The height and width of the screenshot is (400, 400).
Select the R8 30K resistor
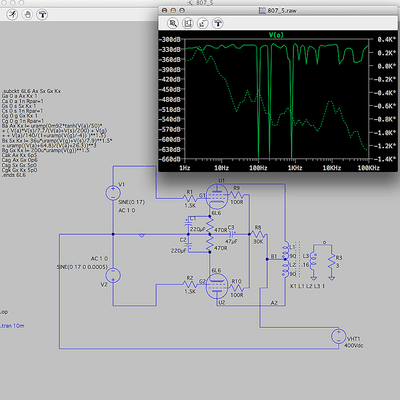[x=258, y=234]
